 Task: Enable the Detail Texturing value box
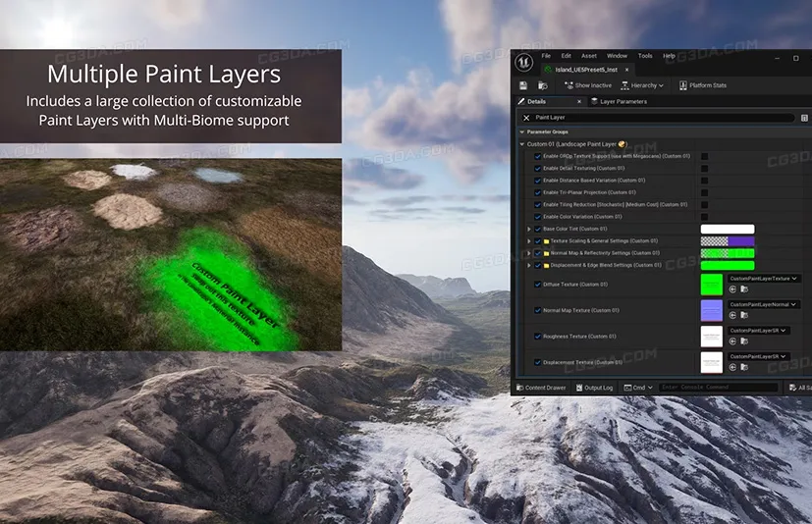(x=704, y=168)
